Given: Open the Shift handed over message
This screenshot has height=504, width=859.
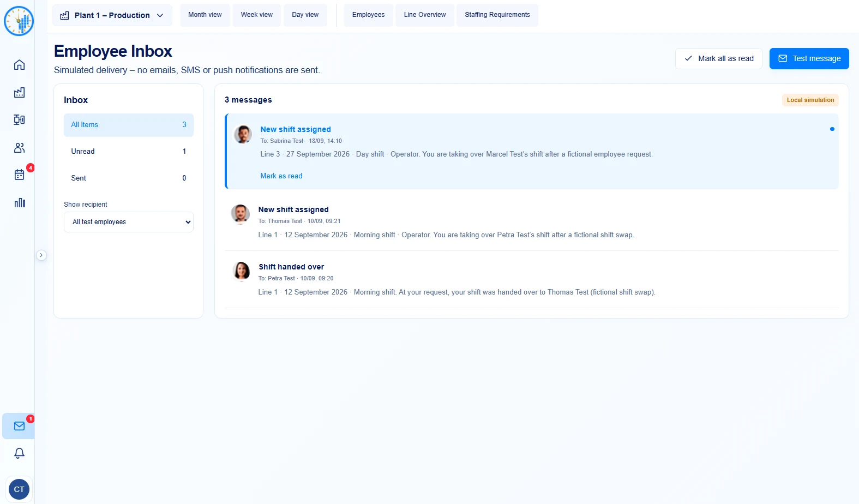Looking at the screenshot, I should coord(532,279).
